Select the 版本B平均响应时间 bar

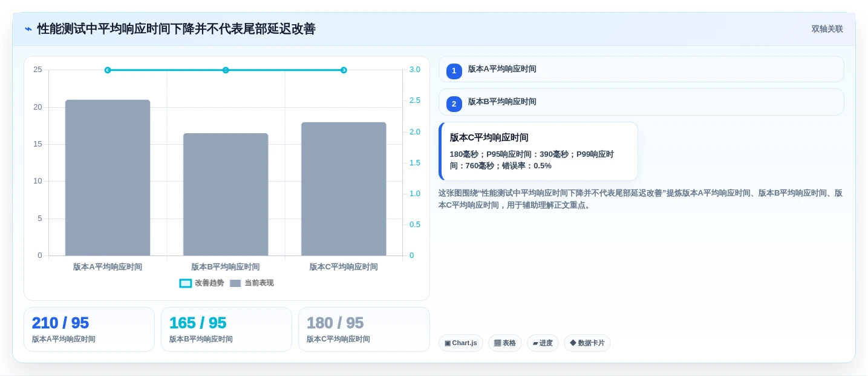pos(226,194)
